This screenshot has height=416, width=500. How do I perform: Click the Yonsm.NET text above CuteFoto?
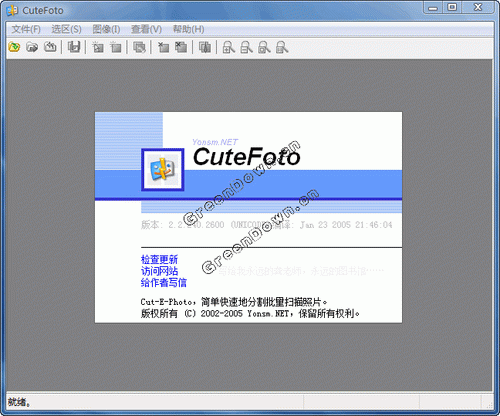[x=215, y=142]
